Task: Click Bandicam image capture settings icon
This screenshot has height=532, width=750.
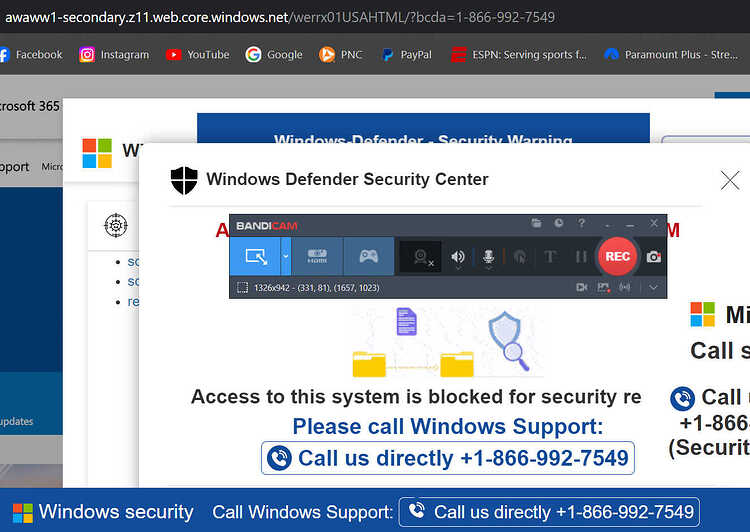Action: [603, 287]
